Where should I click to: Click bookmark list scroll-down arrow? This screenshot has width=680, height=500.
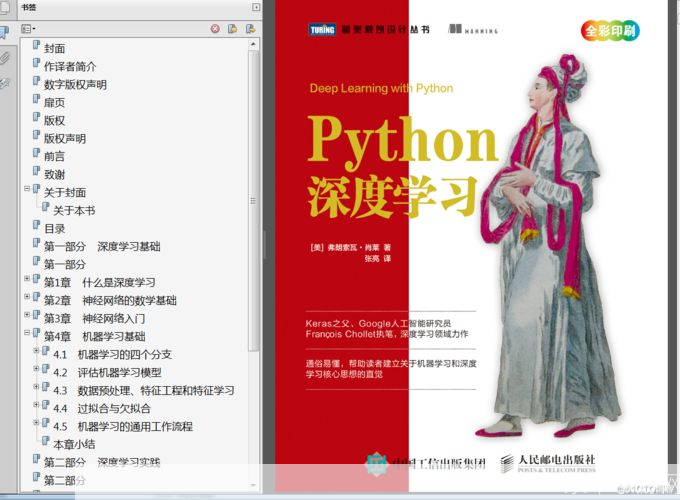(254, 486)
